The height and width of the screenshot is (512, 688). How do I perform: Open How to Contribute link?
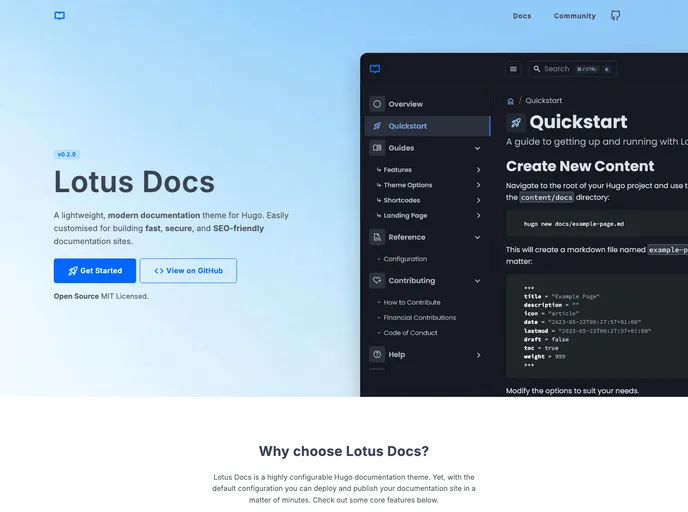pyautogui.click(x=412, y=302)
